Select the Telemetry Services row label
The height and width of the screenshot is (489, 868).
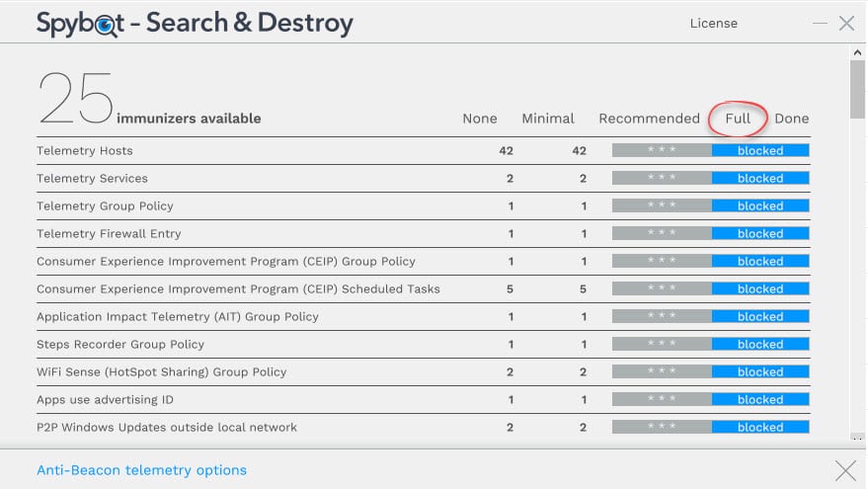pyautogui.click(x=92, y=179)
